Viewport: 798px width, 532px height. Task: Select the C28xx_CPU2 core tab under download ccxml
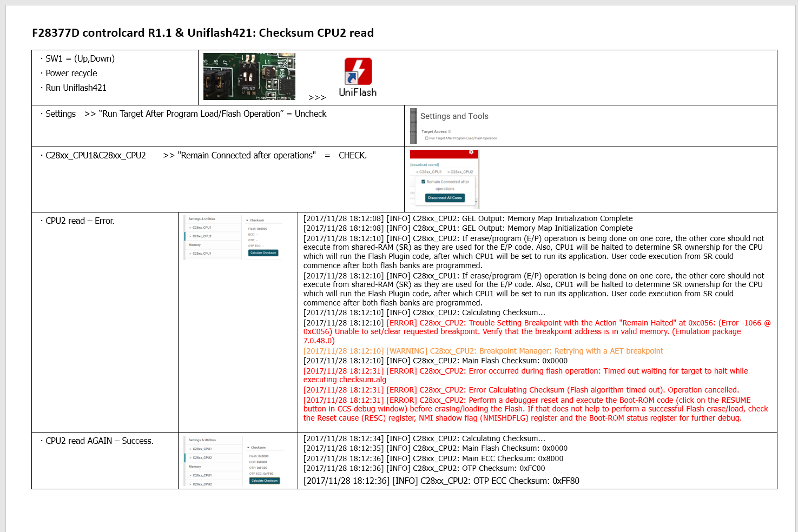click(x=460, y=172)
